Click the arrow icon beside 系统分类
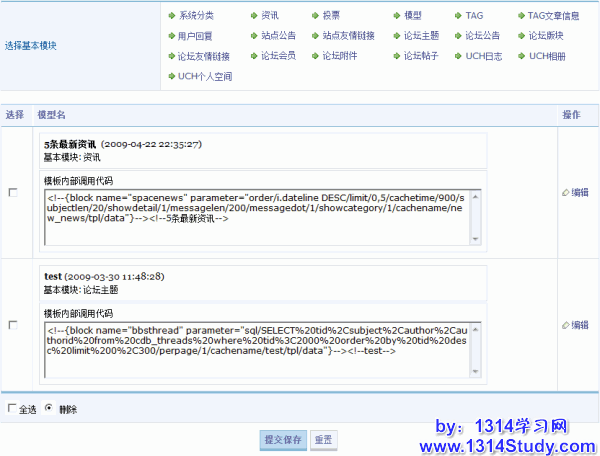Viewport: 600px width, 456px height. point(171,16)
